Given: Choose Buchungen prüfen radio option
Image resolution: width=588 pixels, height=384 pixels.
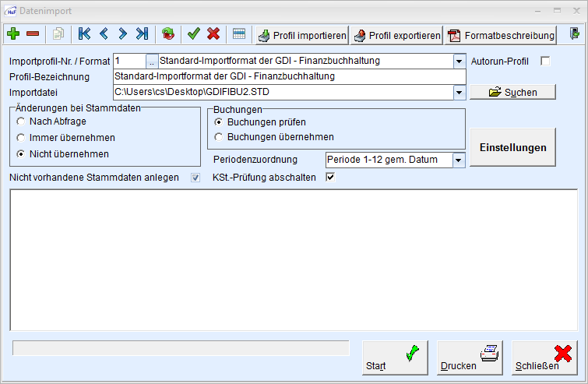Looking at the screenshot, I should tap(219, 122).
